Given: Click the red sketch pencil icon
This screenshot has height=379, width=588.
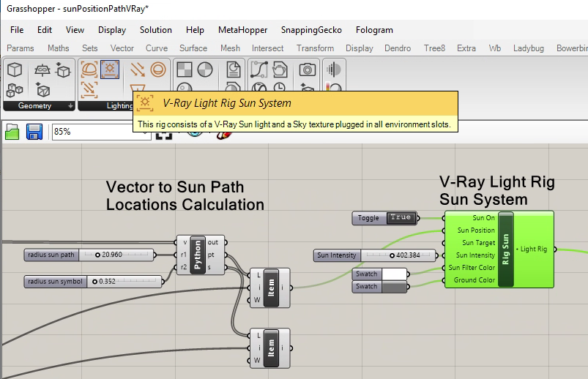Looking at the screenshot, I should click(224, 135).
